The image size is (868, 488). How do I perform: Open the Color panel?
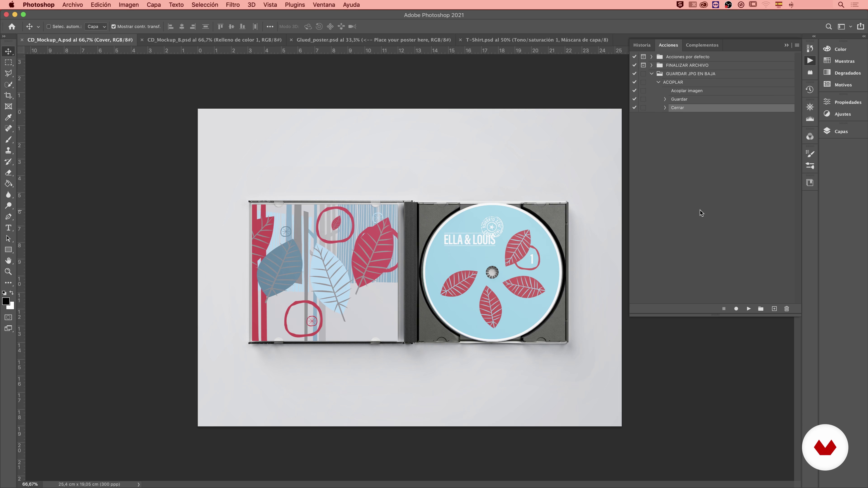pos(835,49)
